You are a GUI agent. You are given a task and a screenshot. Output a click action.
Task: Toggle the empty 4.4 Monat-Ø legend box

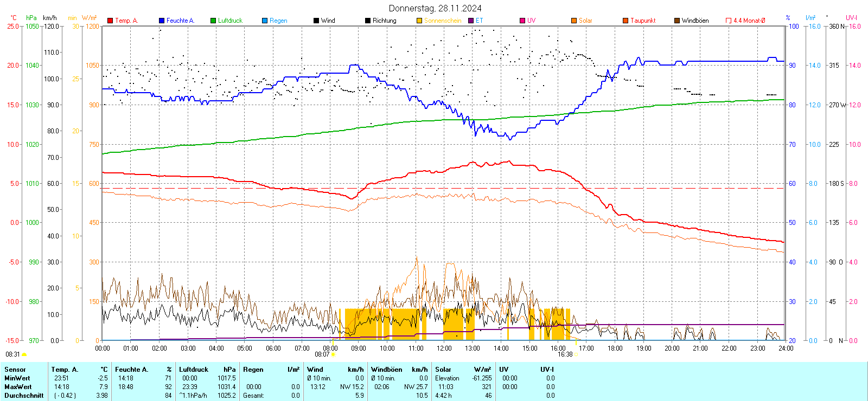click(729, 21)
